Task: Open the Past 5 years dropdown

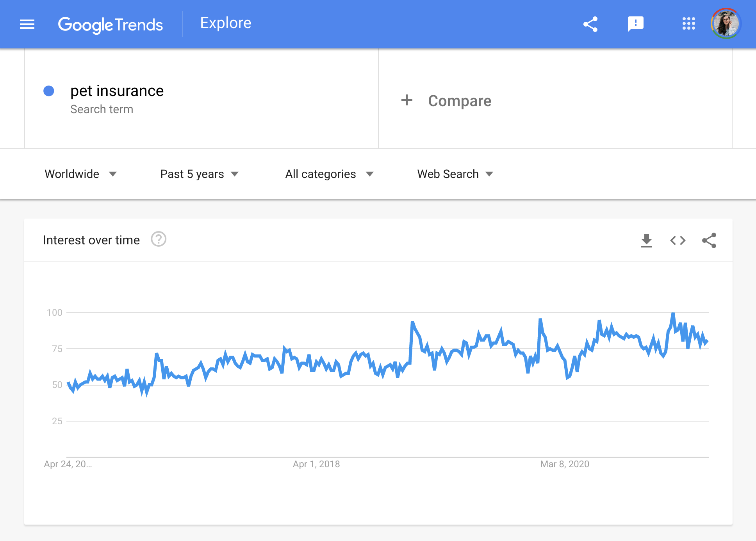Action: [199, 174]
